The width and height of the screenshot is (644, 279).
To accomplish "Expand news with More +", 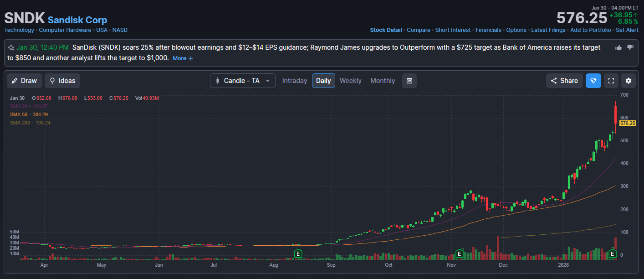I will click(183, 58).
